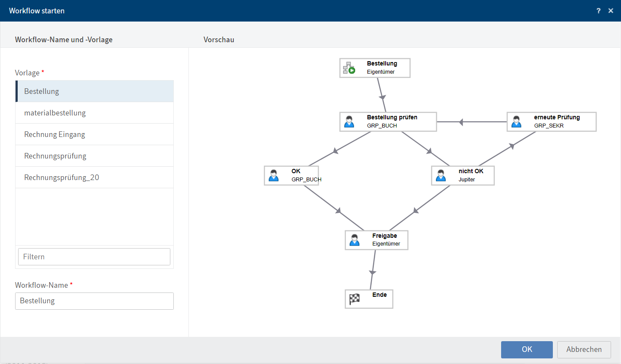Choose the Rechnung Eingang template
Image resolution: width=621 pixels, height=364 pixels.
(94, 134)
